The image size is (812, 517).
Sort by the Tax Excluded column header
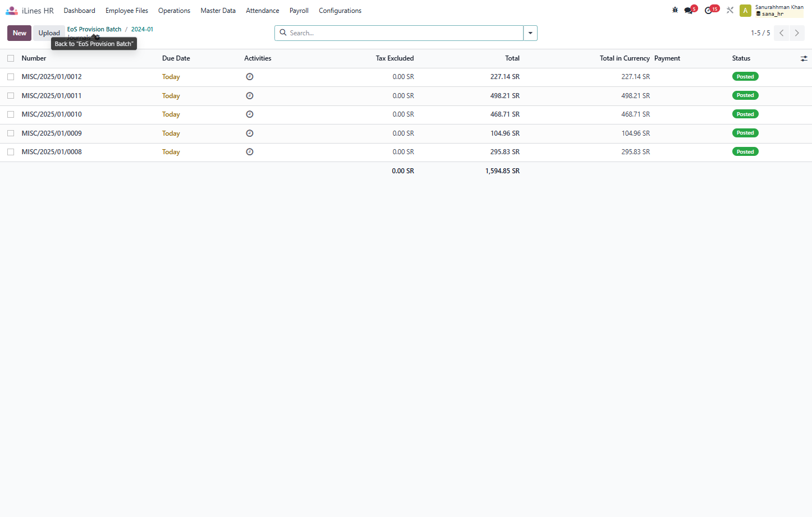point(394,58)
